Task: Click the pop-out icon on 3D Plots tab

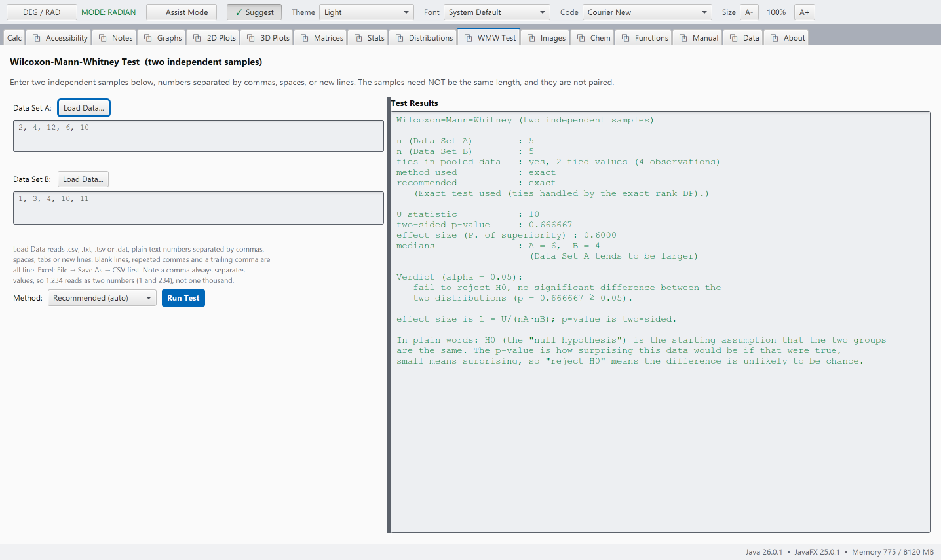Action: pyautogui.click(x=251, y=38)
